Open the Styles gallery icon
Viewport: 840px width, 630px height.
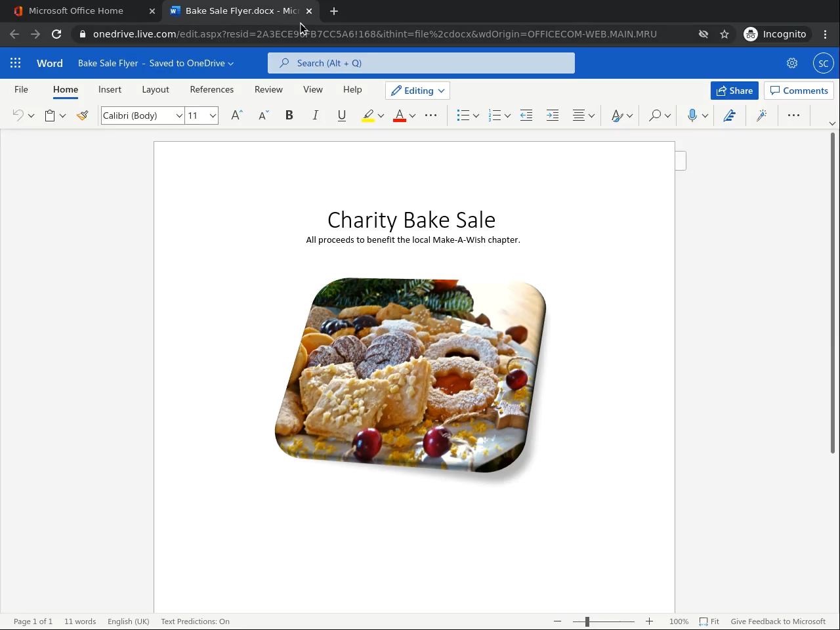coord(617,115)
